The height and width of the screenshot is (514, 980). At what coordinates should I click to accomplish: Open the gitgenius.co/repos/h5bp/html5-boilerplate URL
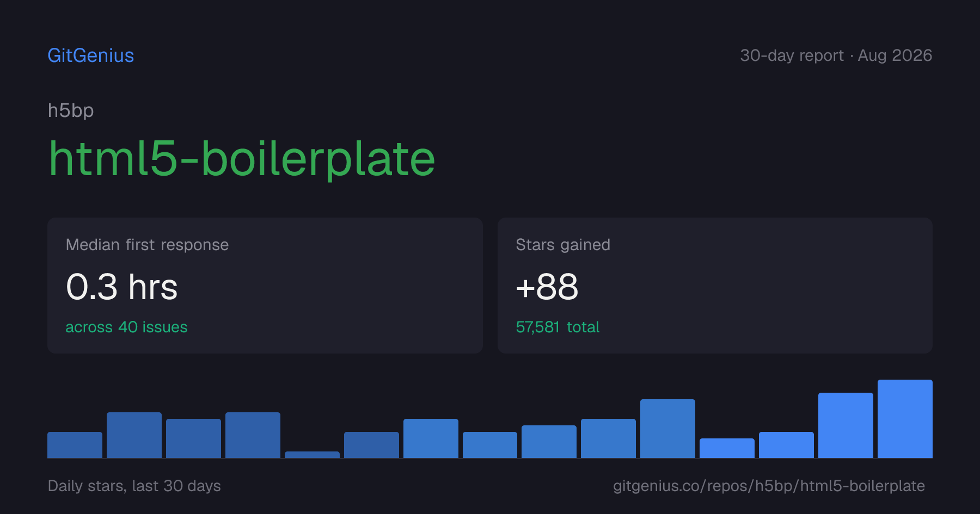point(769,486)
